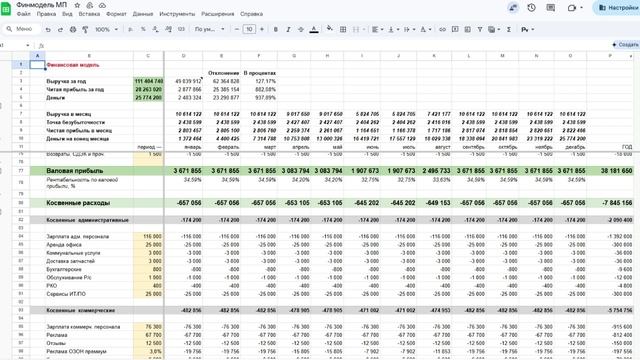Open the Формат menu

click(x=116, y=14)
